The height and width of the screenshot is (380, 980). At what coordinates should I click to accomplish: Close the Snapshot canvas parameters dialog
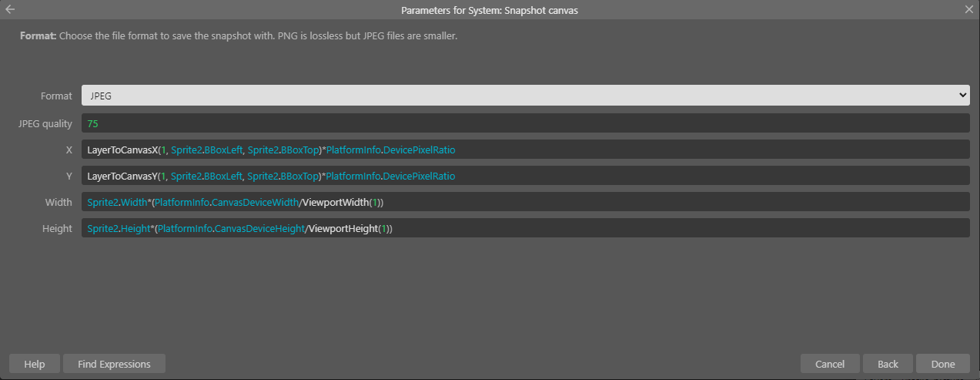click(x=969, y=9)
